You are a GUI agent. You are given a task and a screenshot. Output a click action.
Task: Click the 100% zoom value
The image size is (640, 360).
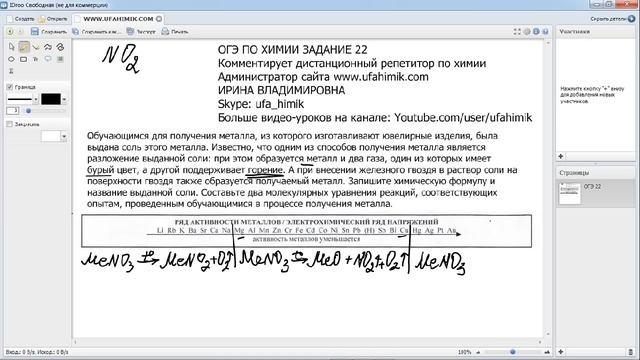[464, 352]
